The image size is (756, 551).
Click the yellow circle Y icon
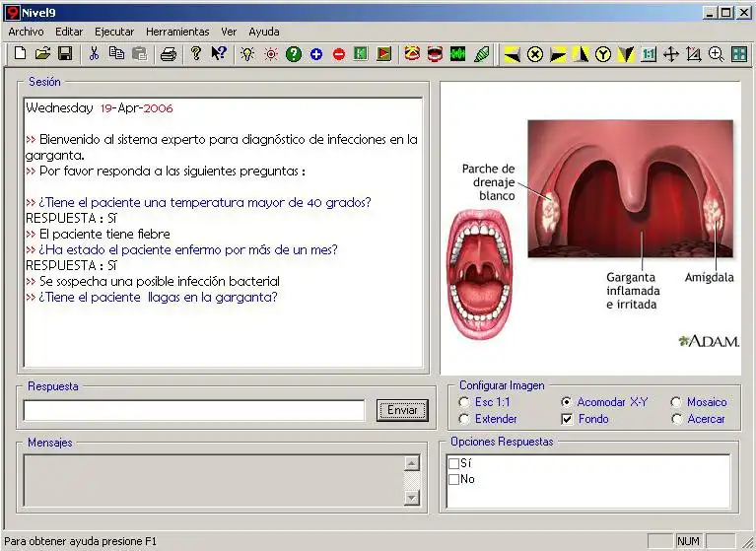coord(603,54)
